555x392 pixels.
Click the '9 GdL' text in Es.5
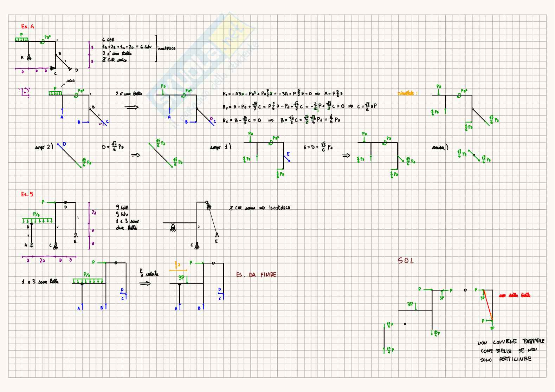click(121, 208)
